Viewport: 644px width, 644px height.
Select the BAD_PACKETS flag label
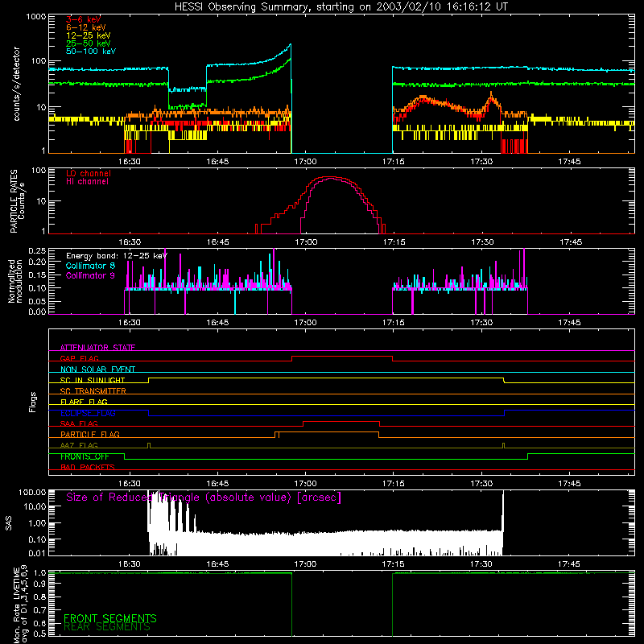click(88, 467)
